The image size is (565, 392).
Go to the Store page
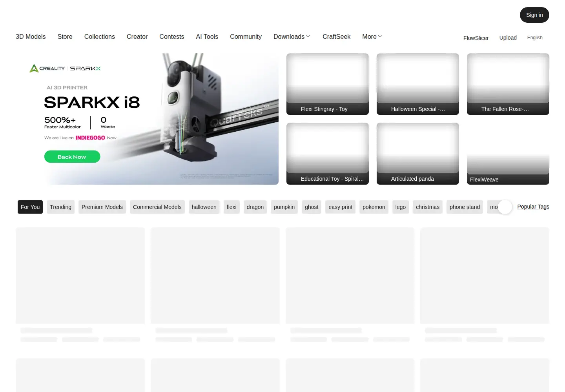(x=65, y=36)
